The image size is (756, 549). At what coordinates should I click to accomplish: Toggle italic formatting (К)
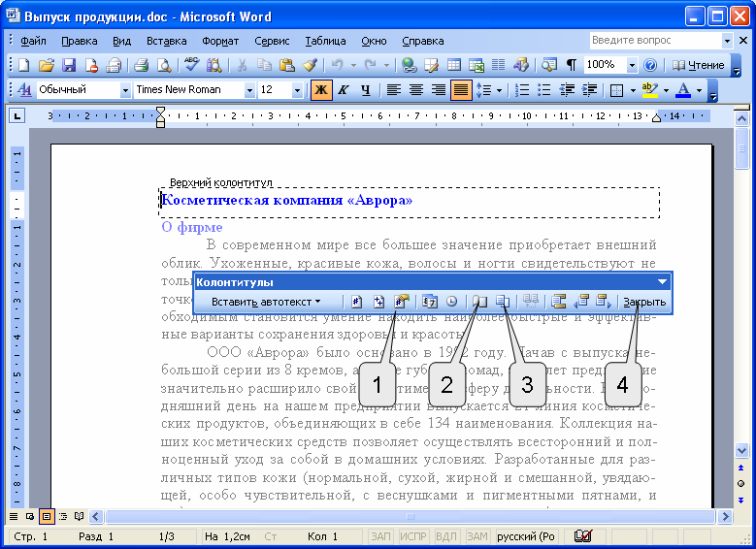[x=344, y=89]
